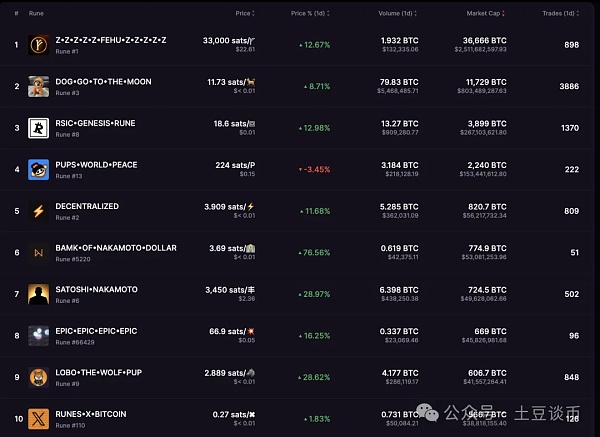This screenshot has width=600, height=437.
Task: Sort by Price % (1d) header
Action: (x=312, y=13)
